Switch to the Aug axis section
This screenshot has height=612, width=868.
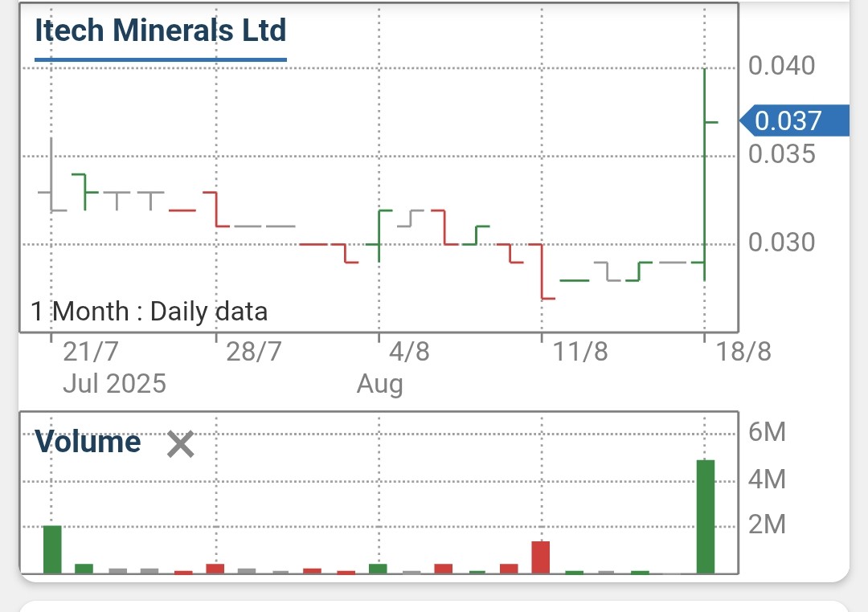pyautogui.click(x=379, y=384)
